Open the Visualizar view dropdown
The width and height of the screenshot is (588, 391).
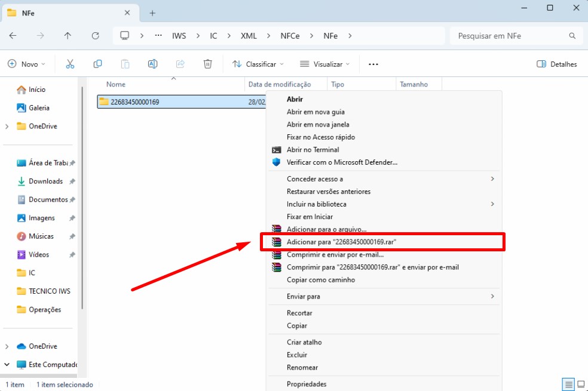tap(324, 64)
